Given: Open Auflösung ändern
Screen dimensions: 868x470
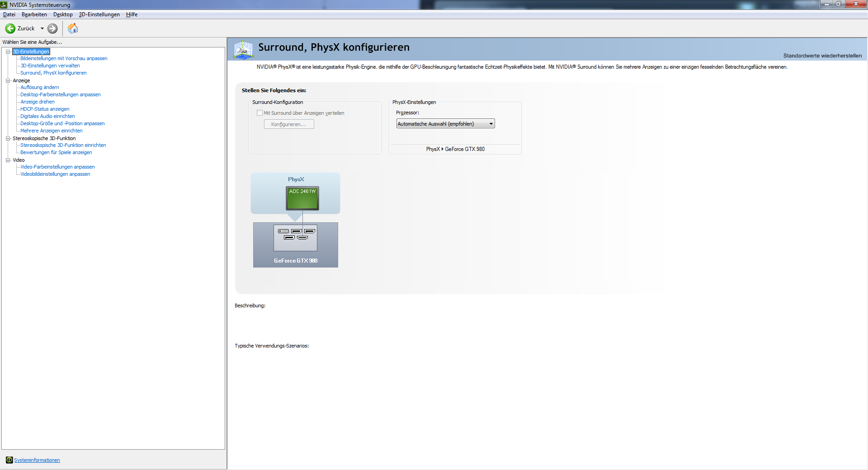Looking at the screenshot, I should coord(40,87).
